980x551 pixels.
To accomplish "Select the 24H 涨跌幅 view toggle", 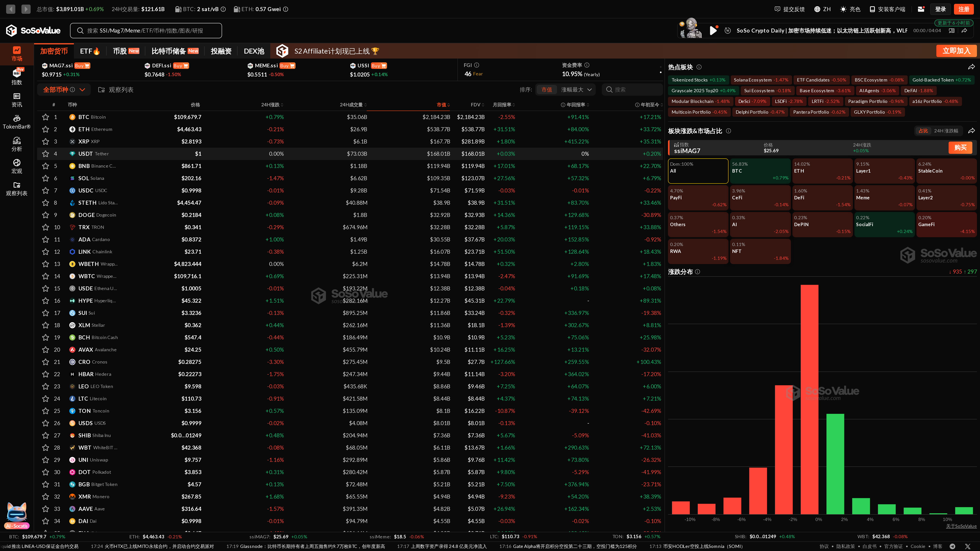I will (x=946, y=131).
